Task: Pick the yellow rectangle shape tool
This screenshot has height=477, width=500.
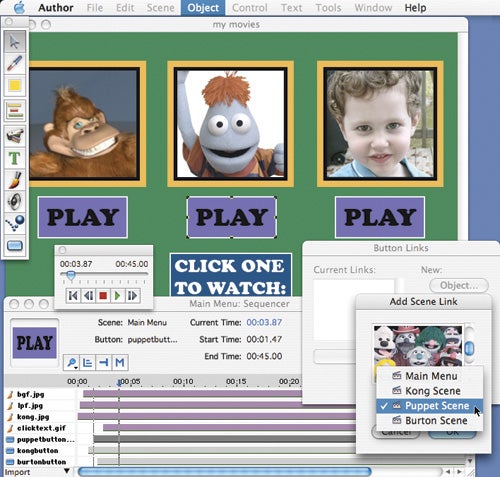Action: coord(15,85)
